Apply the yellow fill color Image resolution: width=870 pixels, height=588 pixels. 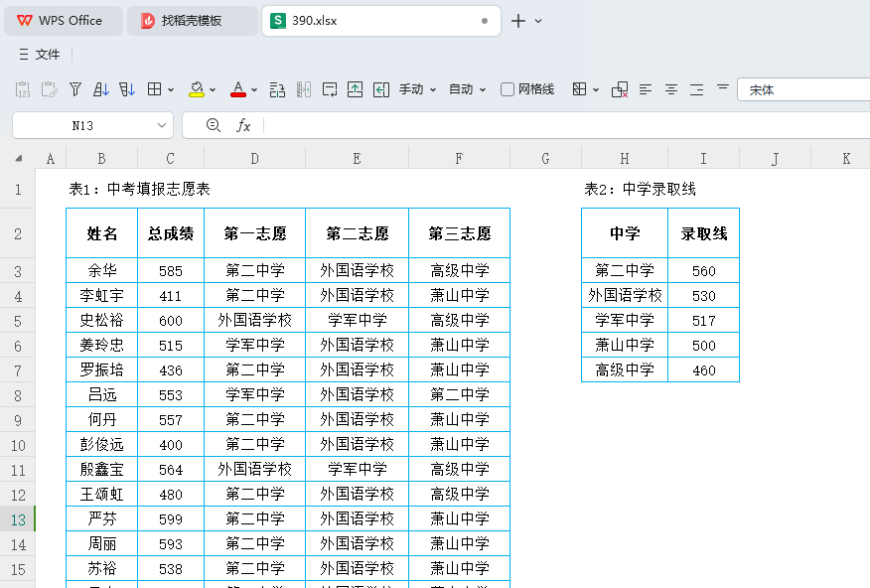(x=197, y=89)
